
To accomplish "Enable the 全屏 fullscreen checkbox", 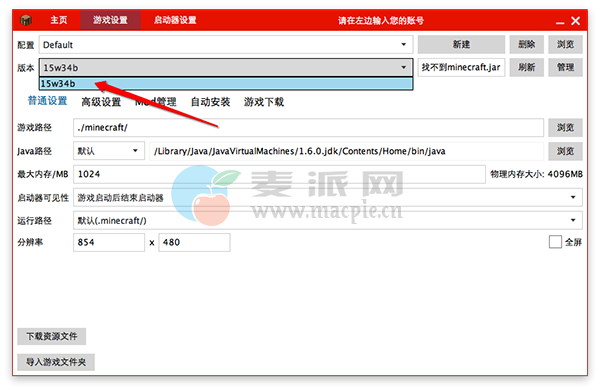I will [555, 242].
